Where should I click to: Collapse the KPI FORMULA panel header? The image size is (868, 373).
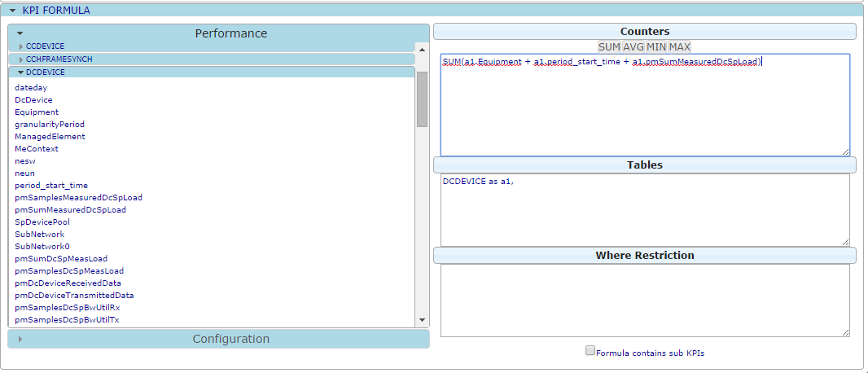[x=55, y=11]
